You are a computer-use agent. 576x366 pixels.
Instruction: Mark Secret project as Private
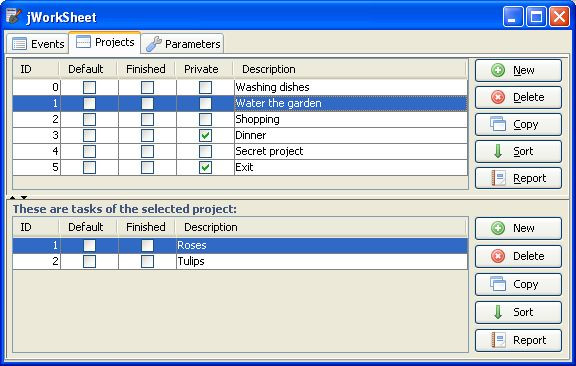coord(205,151)
